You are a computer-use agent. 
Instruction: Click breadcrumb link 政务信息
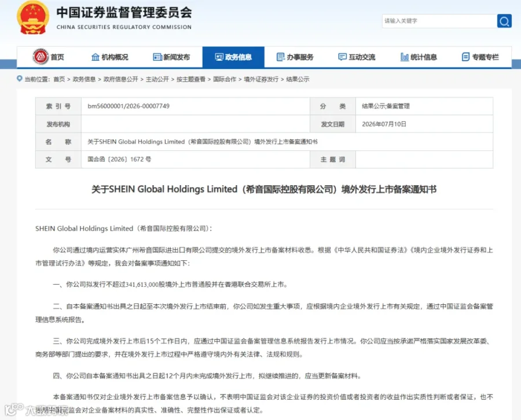pos(84,79)
